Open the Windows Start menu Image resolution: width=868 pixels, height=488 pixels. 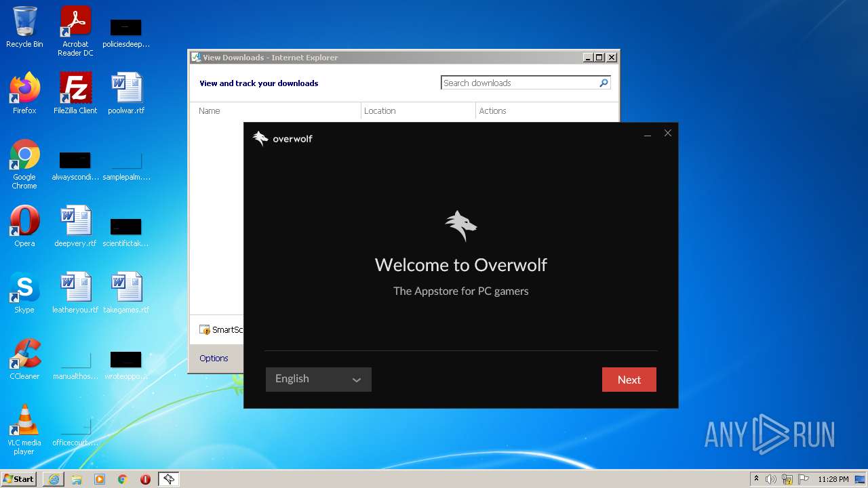pyautogui.click(x=19, y=479)
